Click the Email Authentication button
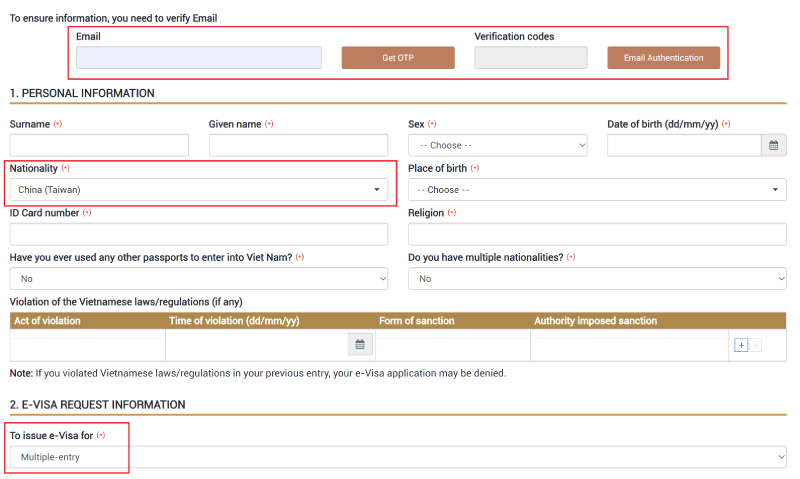Screen dimensions: 800x479 pos(663,58)
